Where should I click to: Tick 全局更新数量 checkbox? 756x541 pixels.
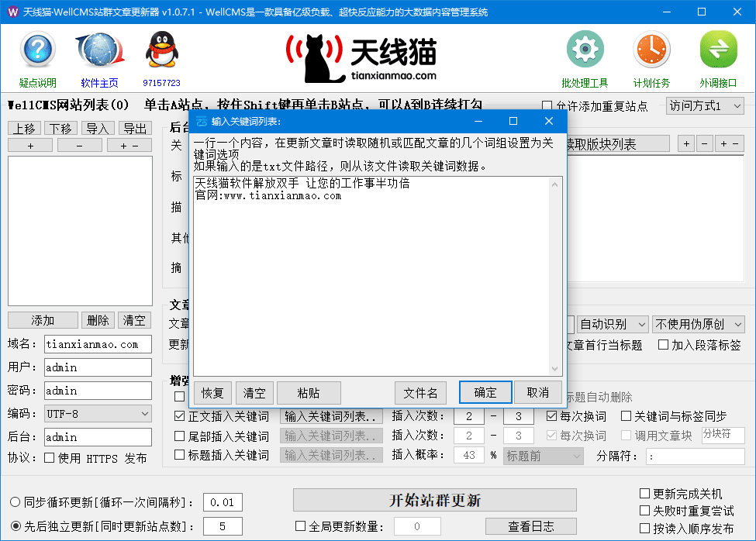(x=300, y=526)
